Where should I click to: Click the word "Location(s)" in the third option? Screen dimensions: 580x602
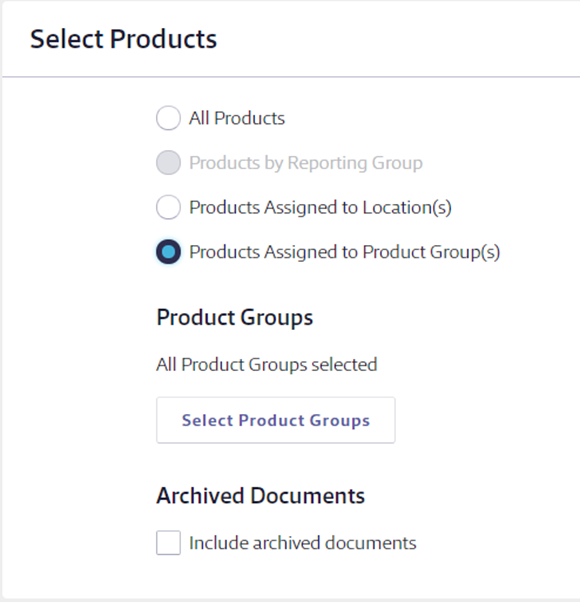407,208
